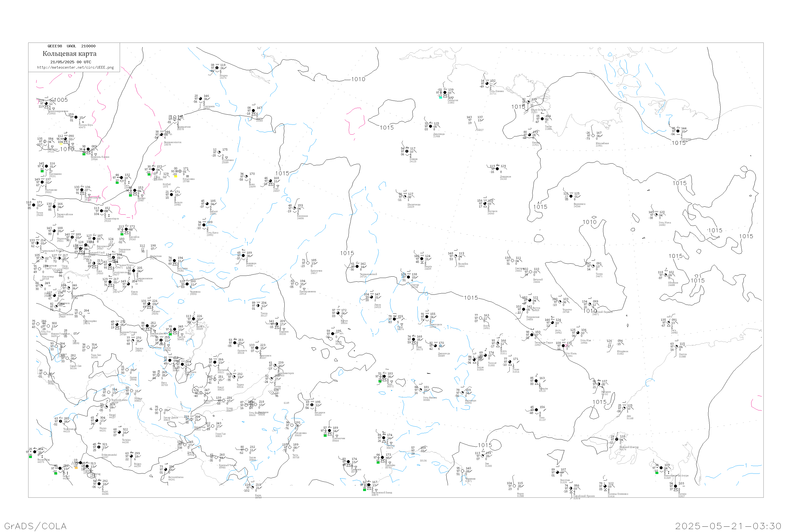The width and height of the screenshot is (798, 532).
Task: Click the Джалинда station circle marker
Action: 431,126
